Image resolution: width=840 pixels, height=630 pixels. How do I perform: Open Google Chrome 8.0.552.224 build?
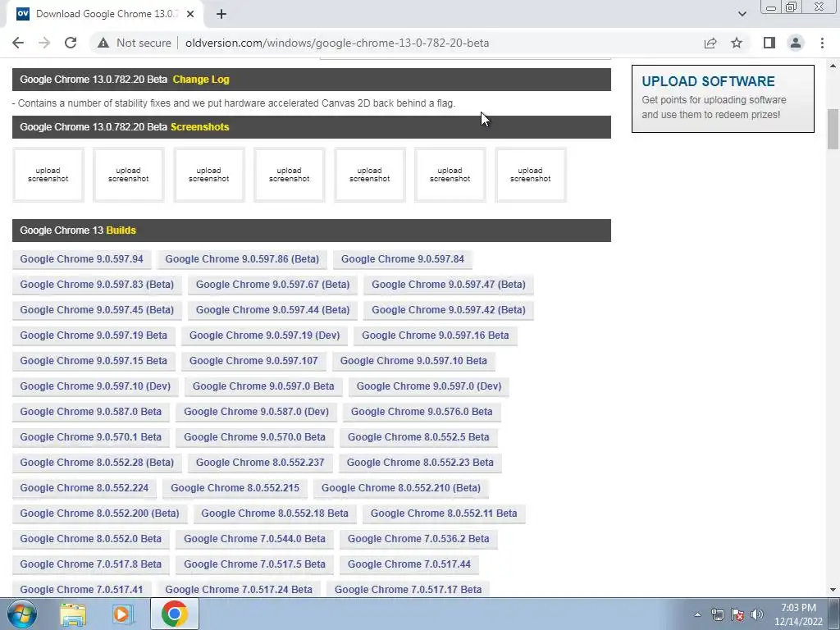coord(84,488)
